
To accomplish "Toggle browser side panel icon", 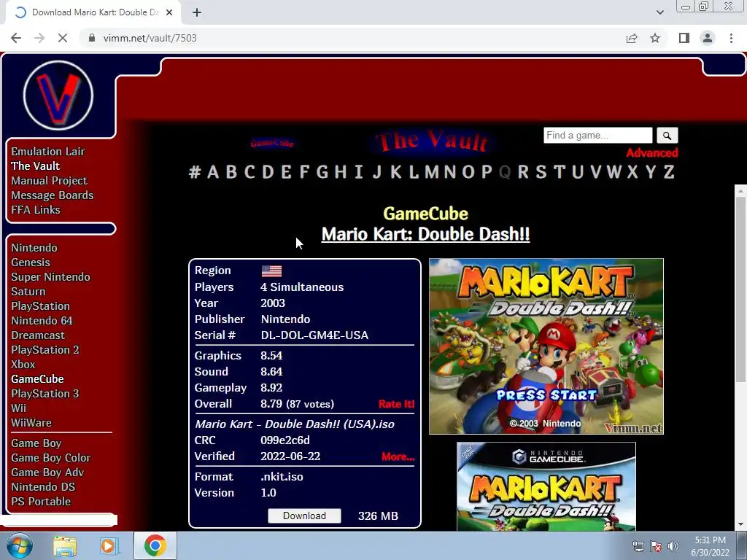I will tap(684, 38).
